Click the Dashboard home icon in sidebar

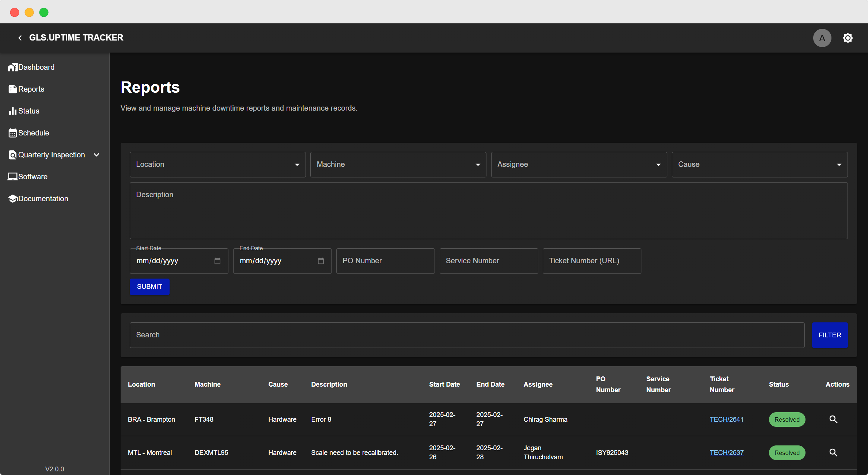click(12, 67)
